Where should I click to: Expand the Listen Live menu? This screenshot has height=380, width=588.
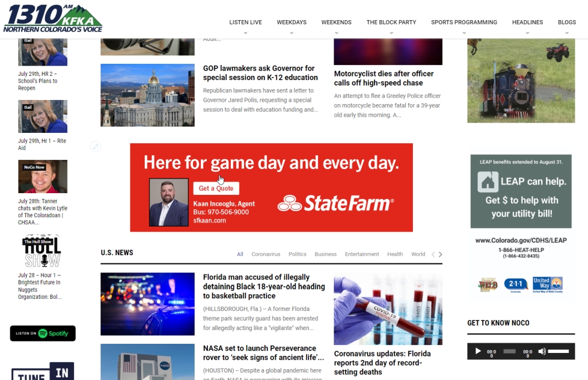tap(245, 22)
